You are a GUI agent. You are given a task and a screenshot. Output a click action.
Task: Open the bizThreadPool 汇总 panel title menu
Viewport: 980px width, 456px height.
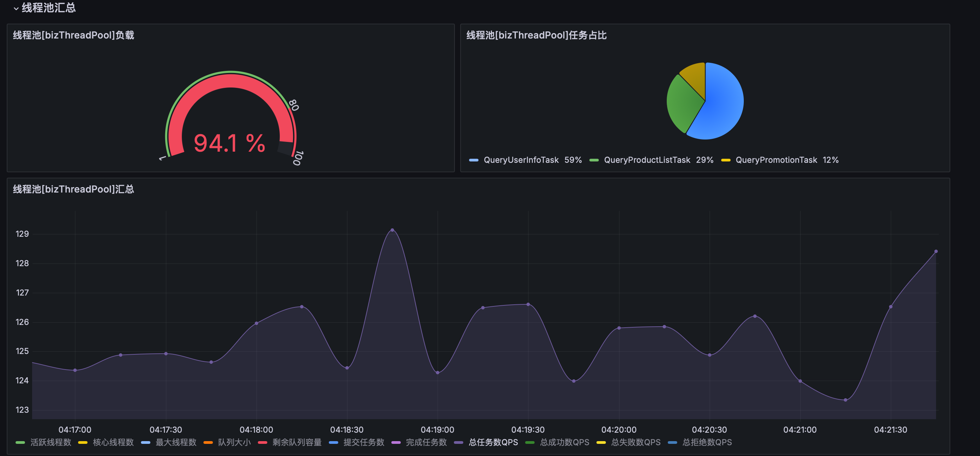click(73, 189)
